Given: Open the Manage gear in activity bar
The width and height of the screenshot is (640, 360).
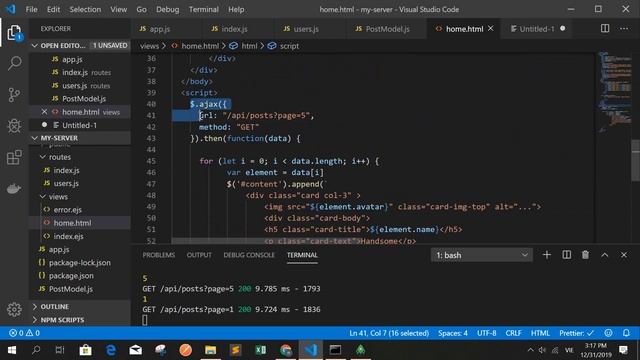Looking at the screenshot, I should coord(14,309).
